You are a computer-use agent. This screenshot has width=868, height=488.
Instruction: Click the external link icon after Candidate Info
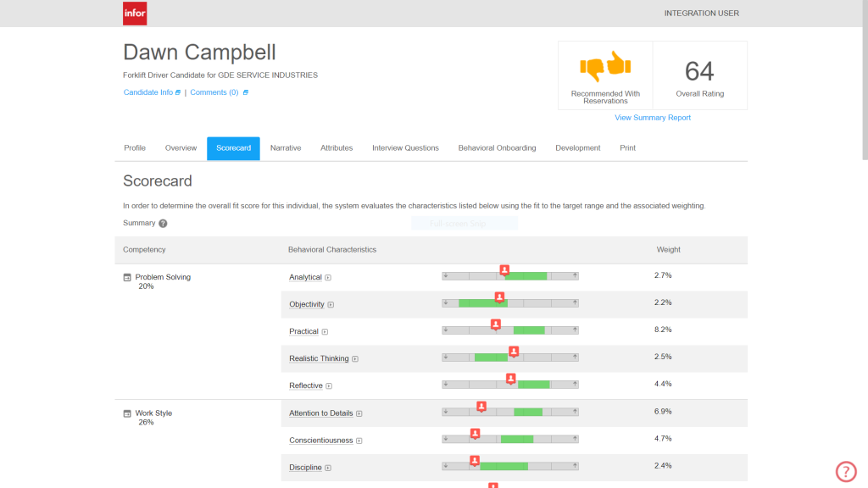pyautogui.click(x=176, y=92)
